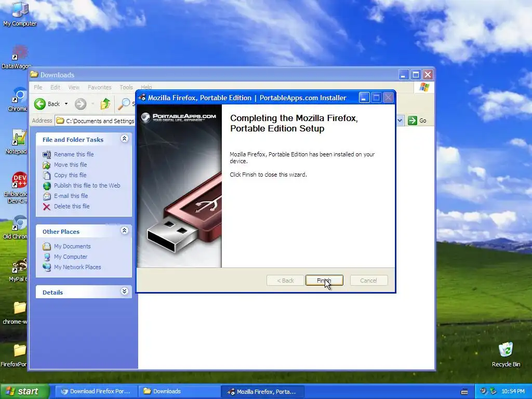Open the Tools menu in Downloads
Image resolution: width=532 pixels, height=399 pixels.
[x=126, y=87]
